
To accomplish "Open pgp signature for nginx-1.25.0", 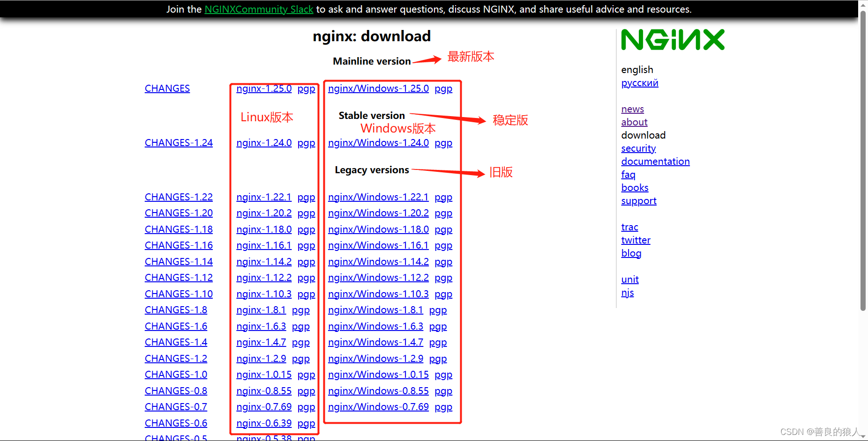I will (x=306, y=88).
